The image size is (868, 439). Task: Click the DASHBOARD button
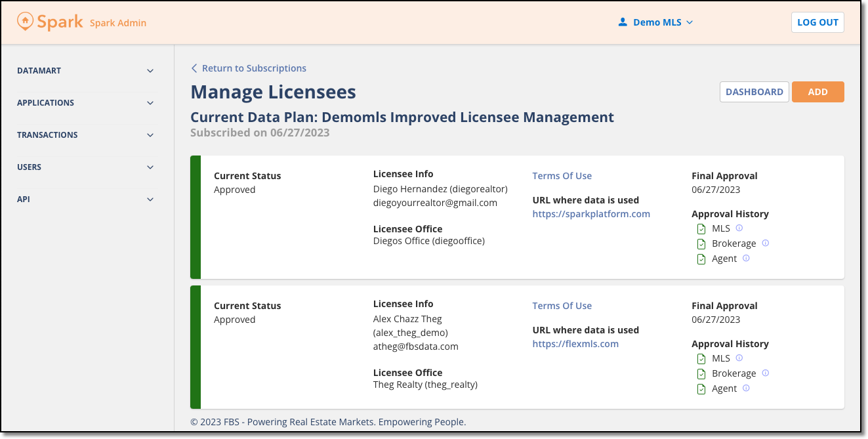coord(754,92)
